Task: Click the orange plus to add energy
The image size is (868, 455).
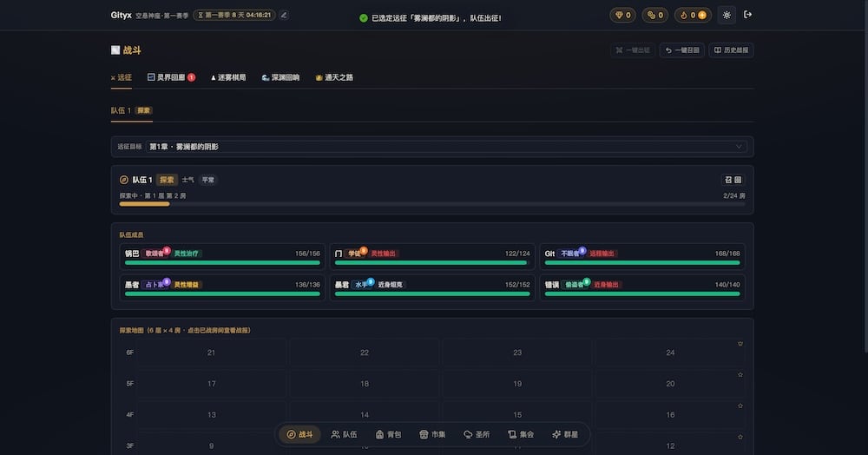Action: tap(702, 15)
